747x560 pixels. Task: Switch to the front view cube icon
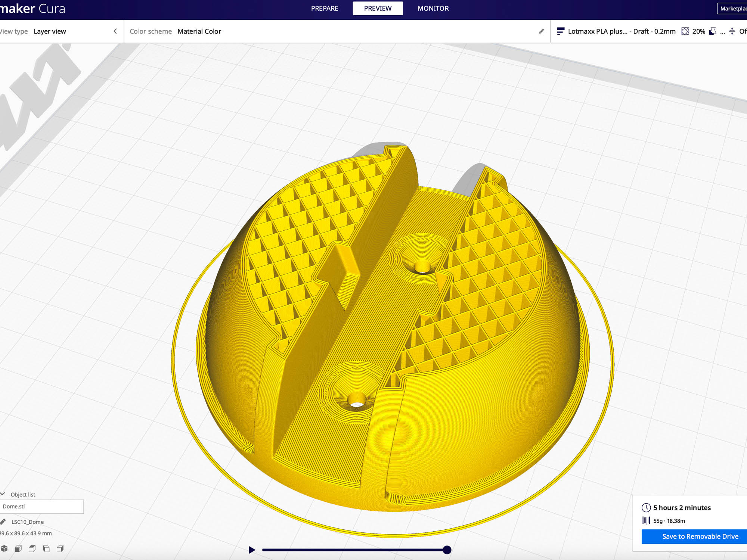(x=18, y=548)
